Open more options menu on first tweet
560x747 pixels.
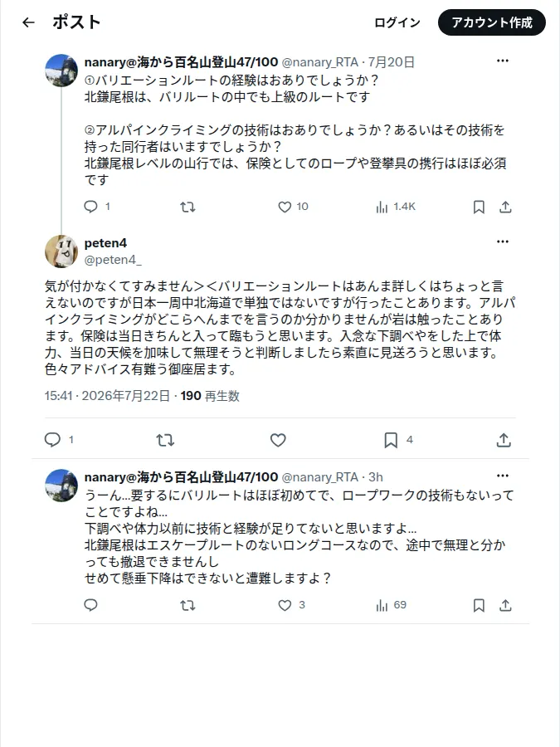tap(503, 61)
